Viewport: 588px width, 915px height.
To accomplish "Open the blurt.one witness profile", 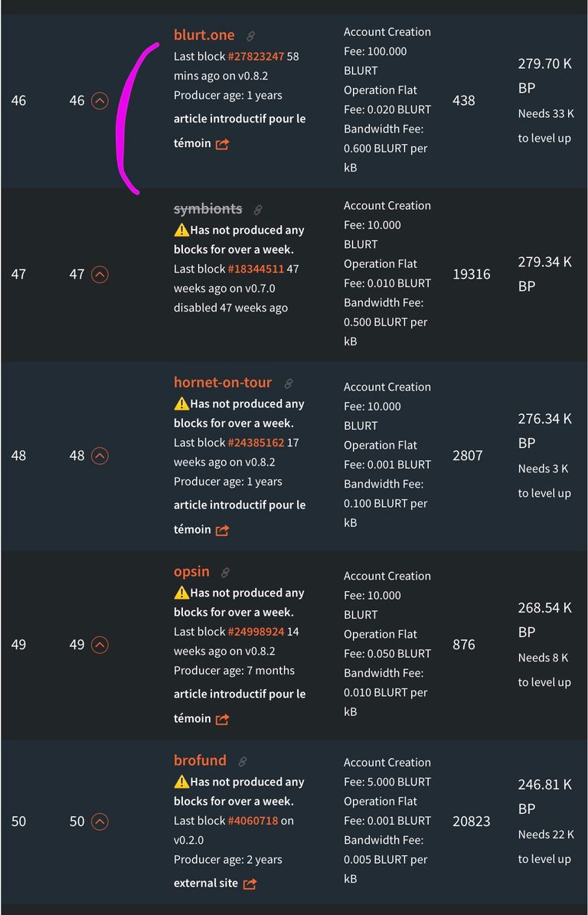I will [204, 35].
